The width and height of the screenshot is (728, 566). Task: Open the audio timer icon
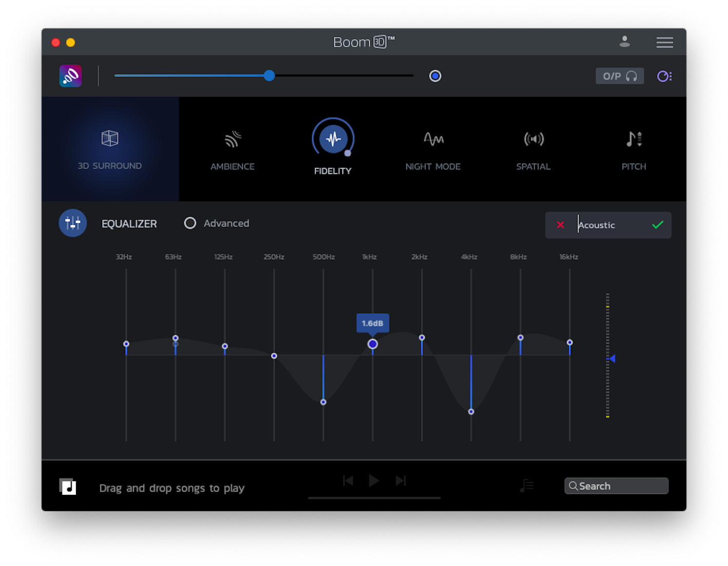tap(665, 76)
